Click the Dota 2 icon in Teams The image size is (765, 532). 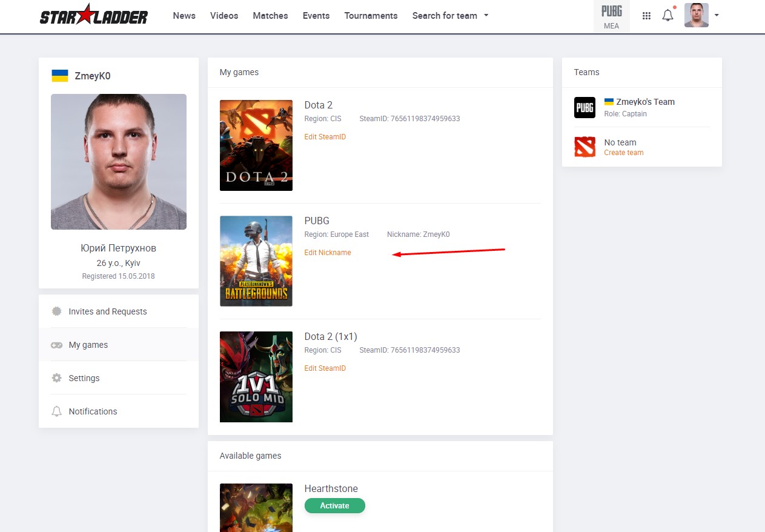(x=585, y=147)
